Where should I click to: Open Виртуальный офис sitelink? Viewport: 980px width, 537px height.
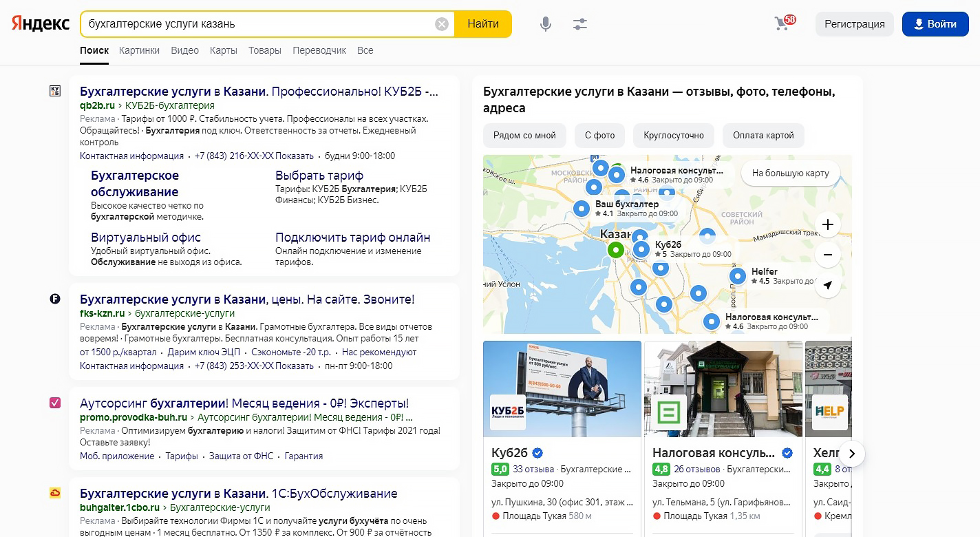[x=146, y=238]
